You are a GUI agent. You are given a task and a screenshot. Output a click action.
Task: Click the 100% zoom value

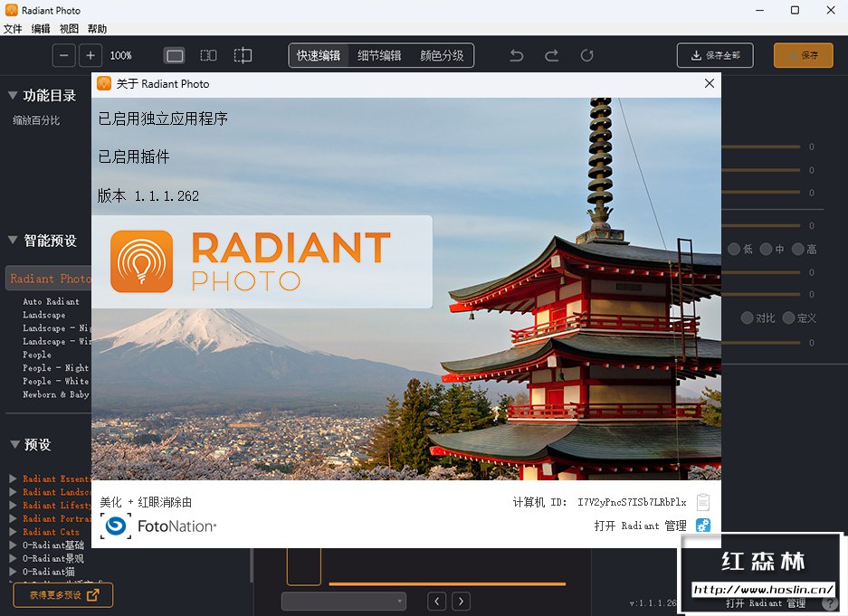pos(120,56)
